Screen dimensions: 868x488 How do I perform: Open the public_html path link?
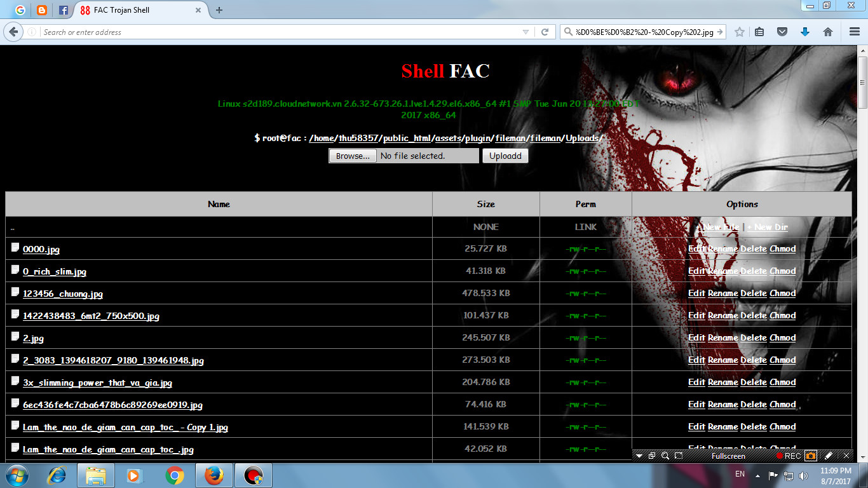pos(407,138)
